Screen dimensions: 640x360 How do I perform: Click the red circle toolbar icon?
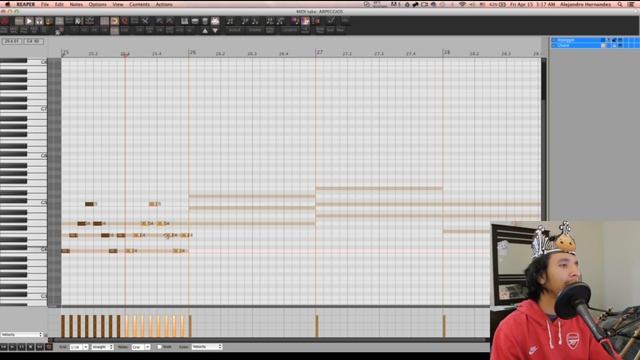124,21
